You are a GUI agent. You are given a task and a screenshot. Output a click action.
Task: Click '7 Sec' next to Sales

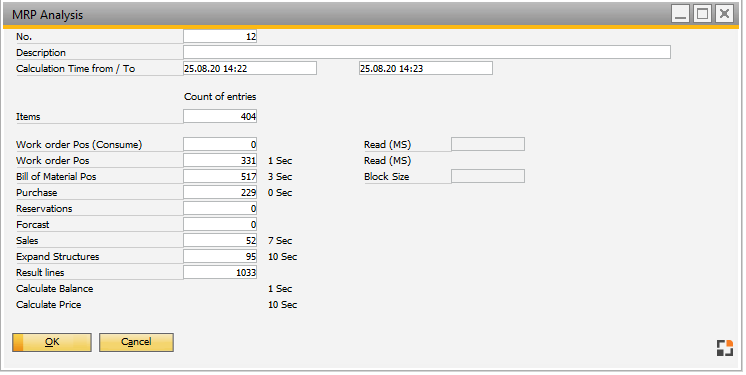pos(280,241)
